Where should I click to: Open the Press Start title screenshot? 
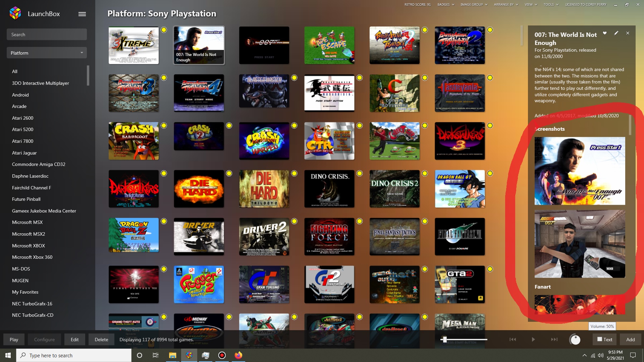pos(580,171)
